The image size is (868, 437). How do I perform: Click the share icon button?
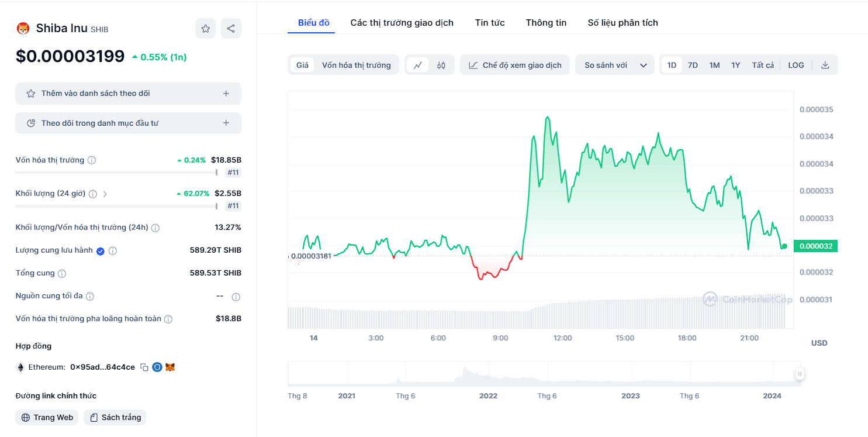(x=231, y=28)
